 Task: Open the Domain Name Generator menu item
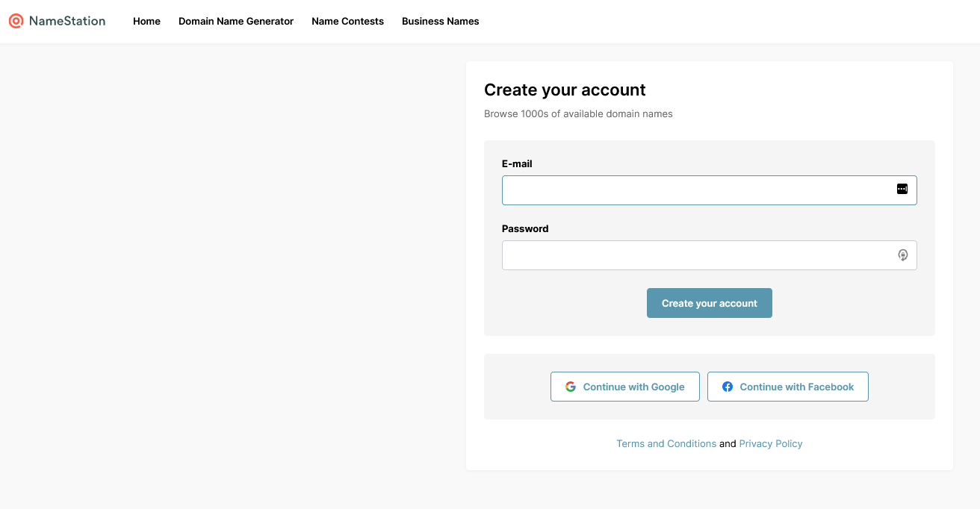(x=236, y=21)
